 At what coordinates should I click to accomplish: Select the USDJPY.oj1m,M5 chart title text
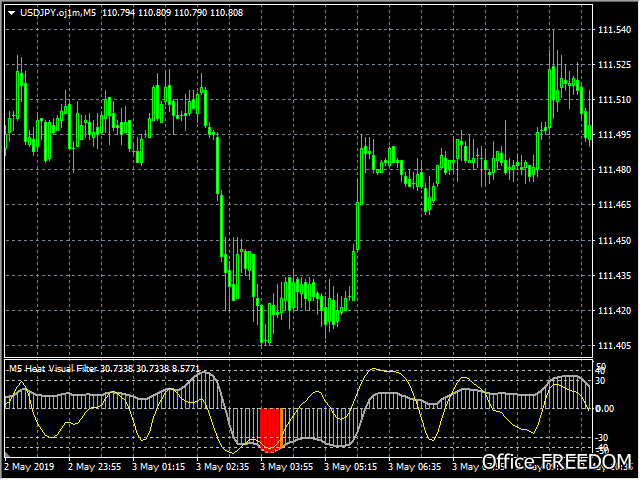coord(58,13)
